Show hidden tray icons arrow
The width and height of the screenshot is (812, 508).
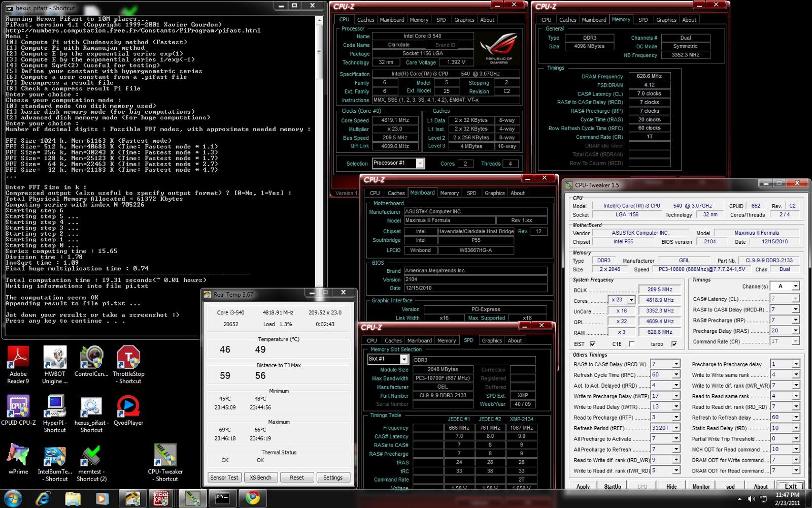coord(739,499)
